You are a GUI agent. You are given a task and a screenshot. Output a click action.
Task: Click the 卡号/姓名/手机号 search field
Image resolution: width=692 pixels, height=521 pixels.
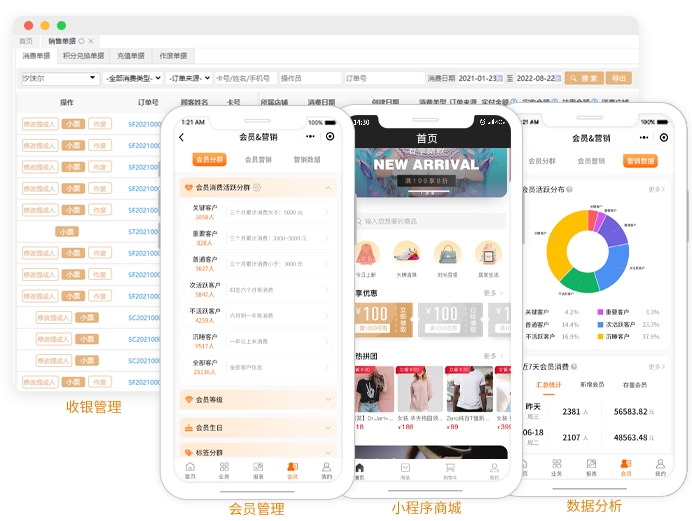(246, 79)
